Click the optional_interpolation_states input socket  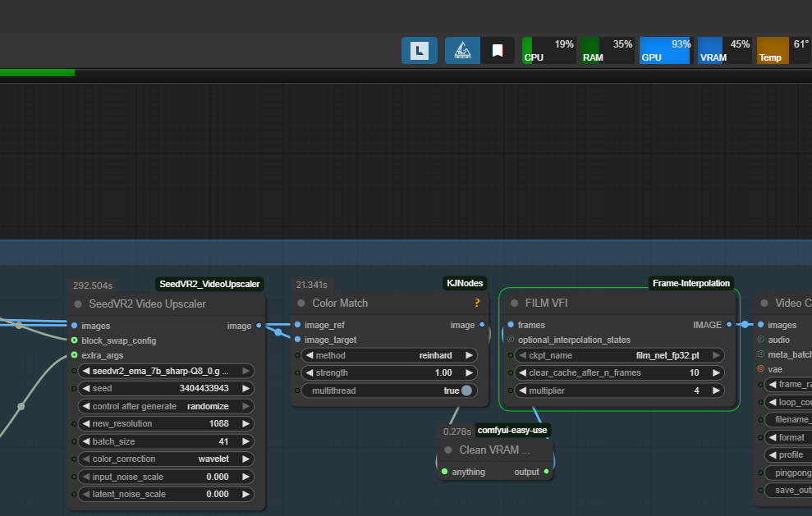pos(511,340)
